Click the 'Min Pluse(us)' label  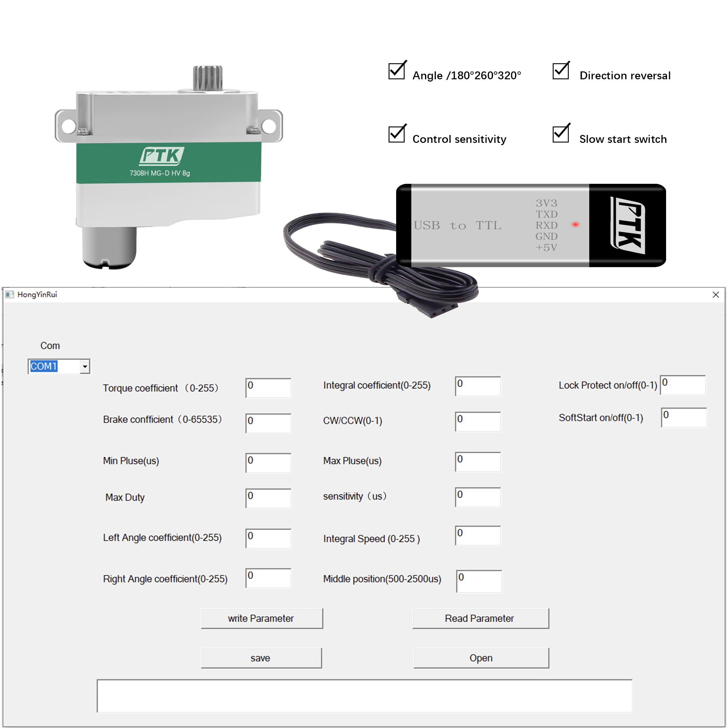[x=131, y=461]
